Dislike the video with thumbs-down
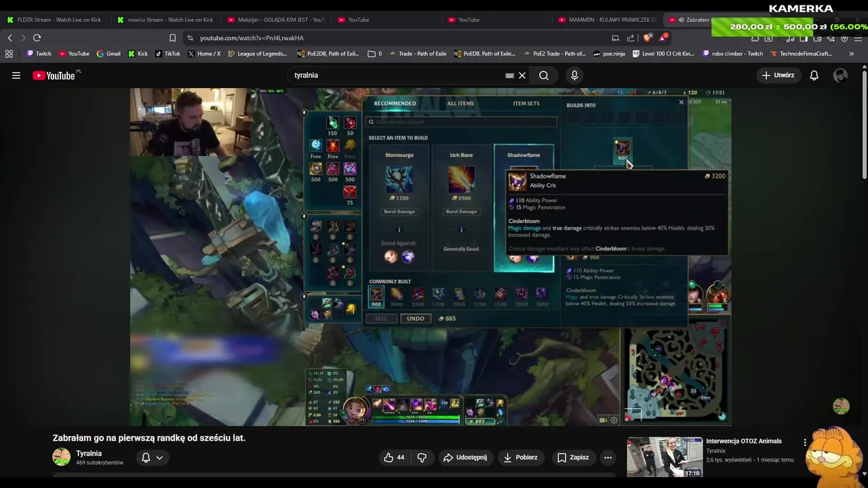 422,457
